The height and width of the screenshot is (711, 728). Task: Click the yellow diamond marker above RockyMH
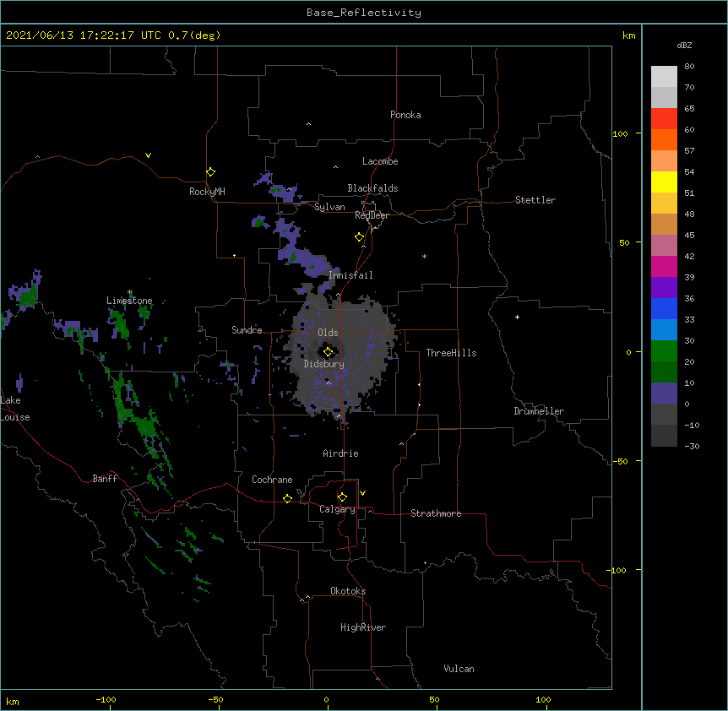coord(210,172)
